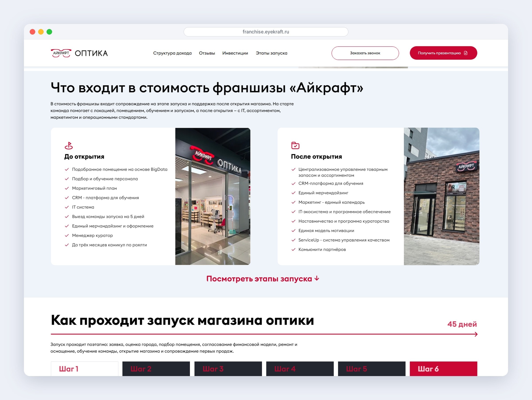Click the text Централизованное управление товарным запасом
532x400 pixels.
tap(343, 172)
